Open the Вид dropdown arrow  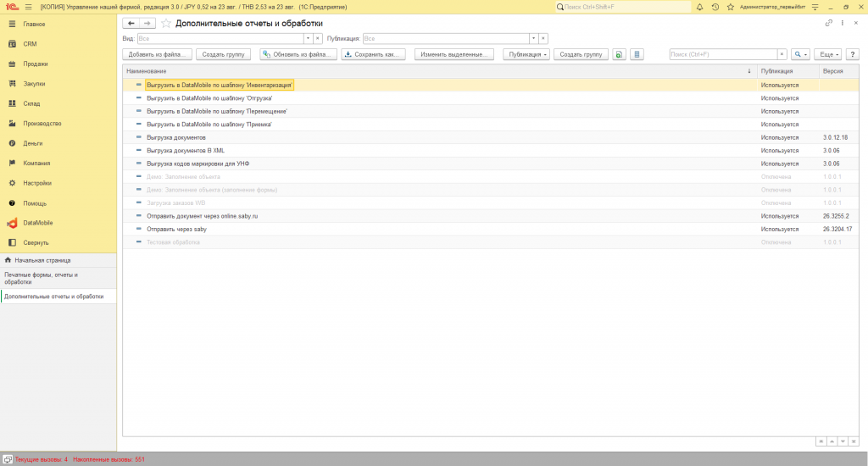point(308,39)
